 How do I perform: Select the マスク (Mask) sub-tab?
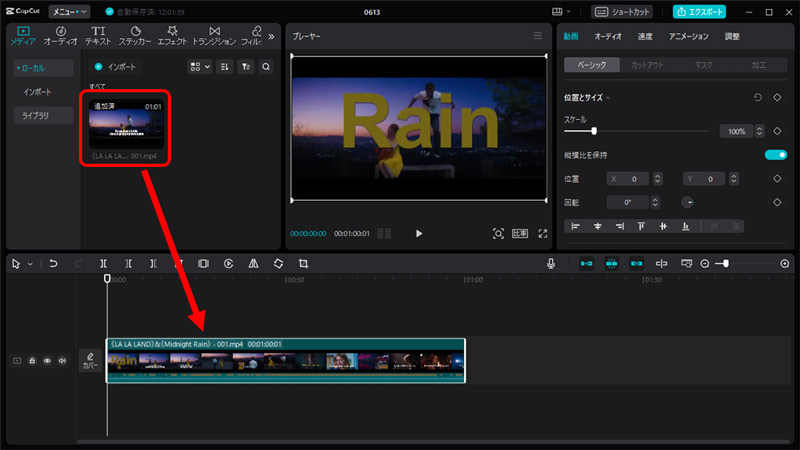(x=704, y=65)
